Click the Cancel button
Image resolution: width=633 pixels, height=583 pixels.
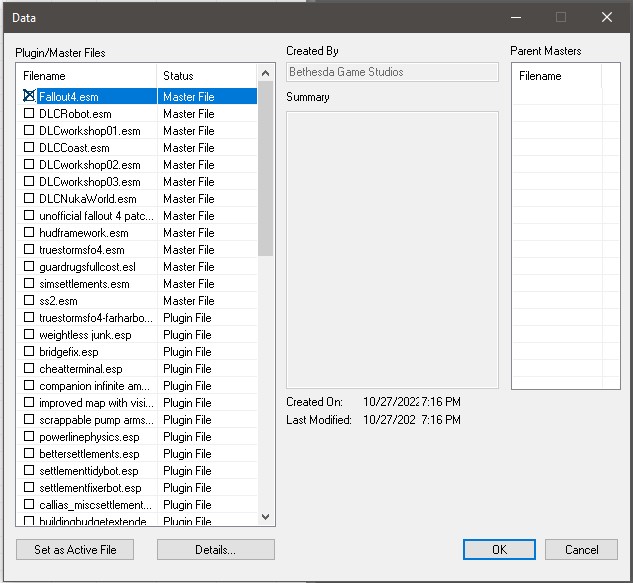click(581, 549)
